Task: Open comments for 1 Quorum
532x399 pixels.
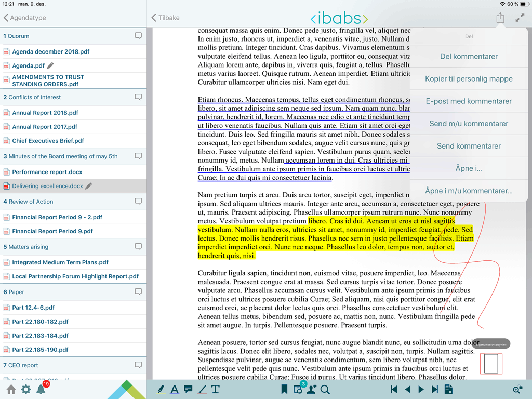Action: click(x=138, y=36)
